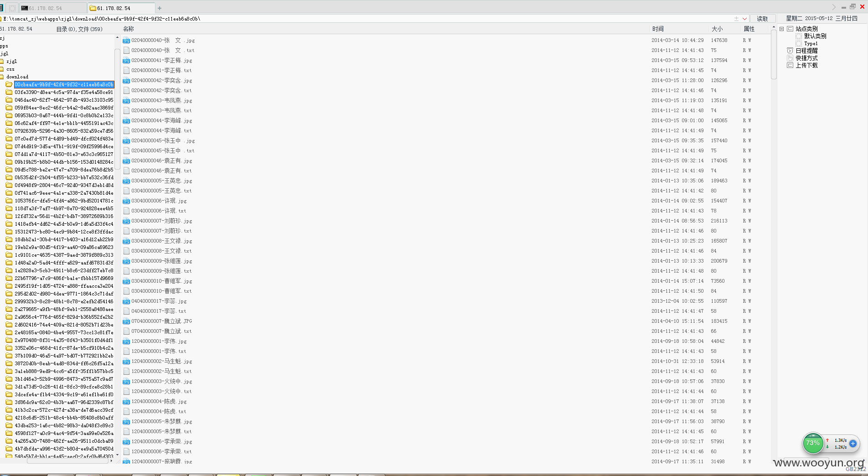Click the 73% memory accelerator ball
Image resolution: width=868 pixels, height=476 pixels.
click(x=813, y=443)
